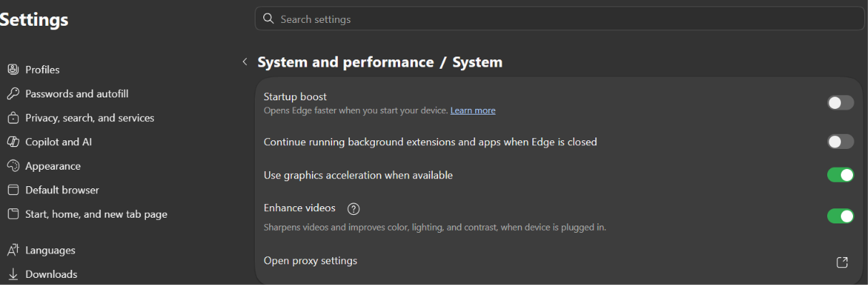Click Continue running background extensions label
868x285 pixels.
430,142
